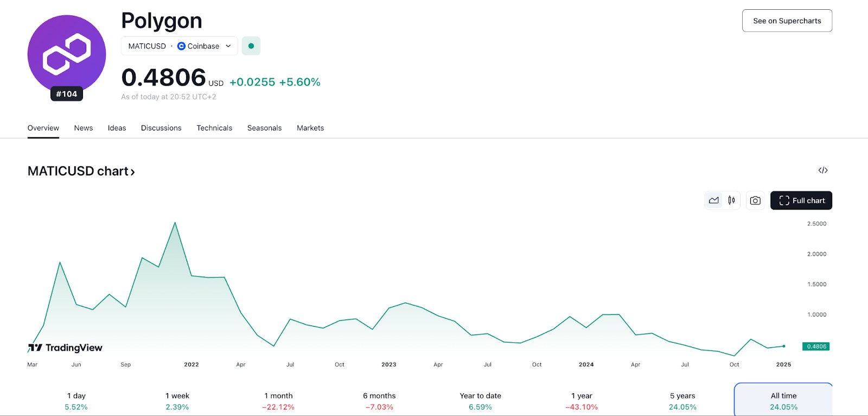This screenshot has height=416, width=868.
Task: Open the Discussions tab
Action: (x=161, y=128)
